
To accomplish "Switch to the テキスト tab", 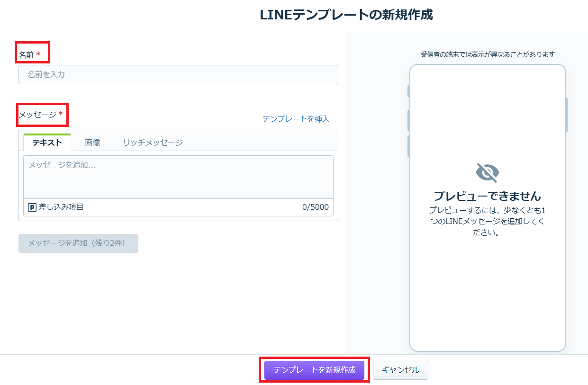I will 47,143.
